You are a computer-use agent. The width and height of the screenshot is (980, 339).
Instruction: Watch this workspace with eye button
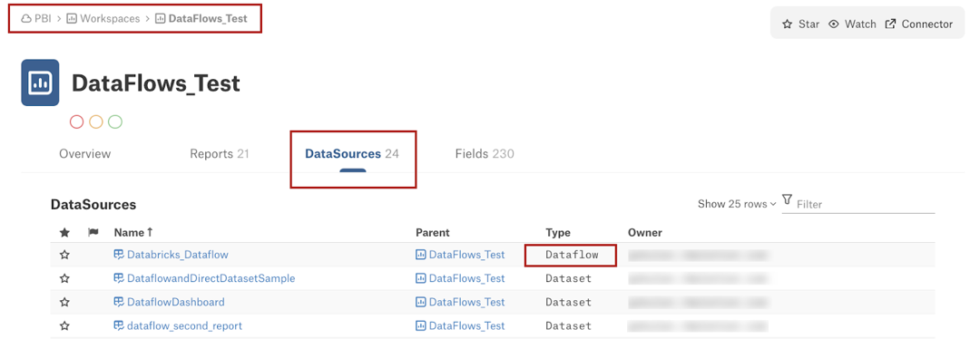852,24
